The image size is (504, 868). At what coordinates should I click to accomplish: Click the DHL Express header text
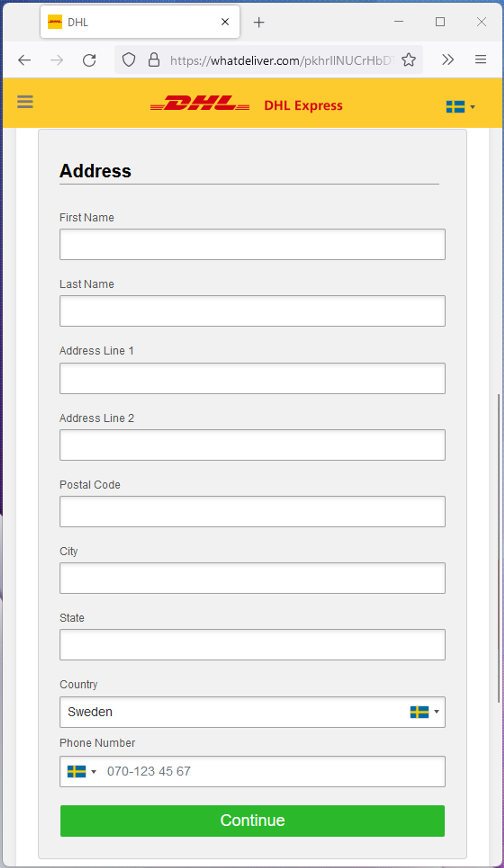(x=303, y=105)
